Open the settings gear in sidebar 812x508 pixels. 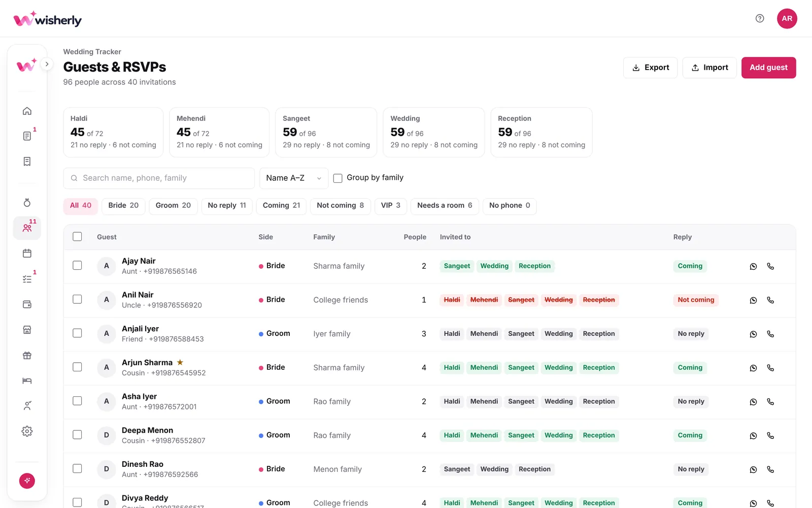(x=27, y=431)
